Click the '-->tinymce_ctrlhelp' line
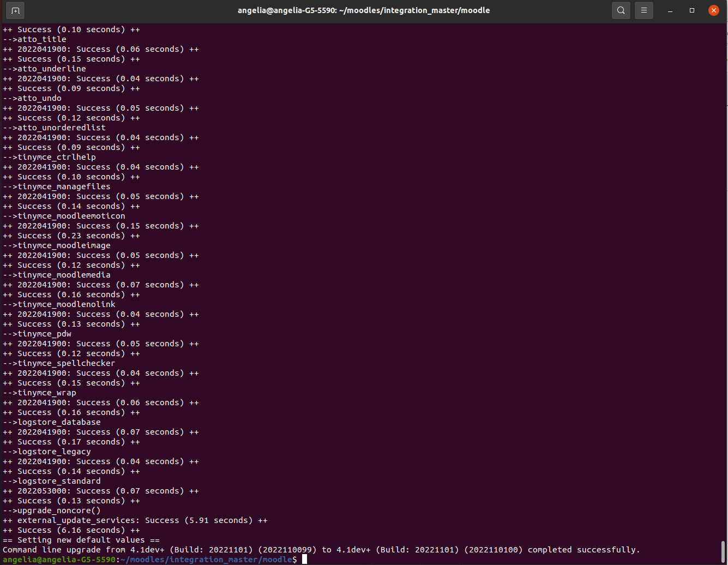This screenshot has width=728, height=565. pos(49,157)
